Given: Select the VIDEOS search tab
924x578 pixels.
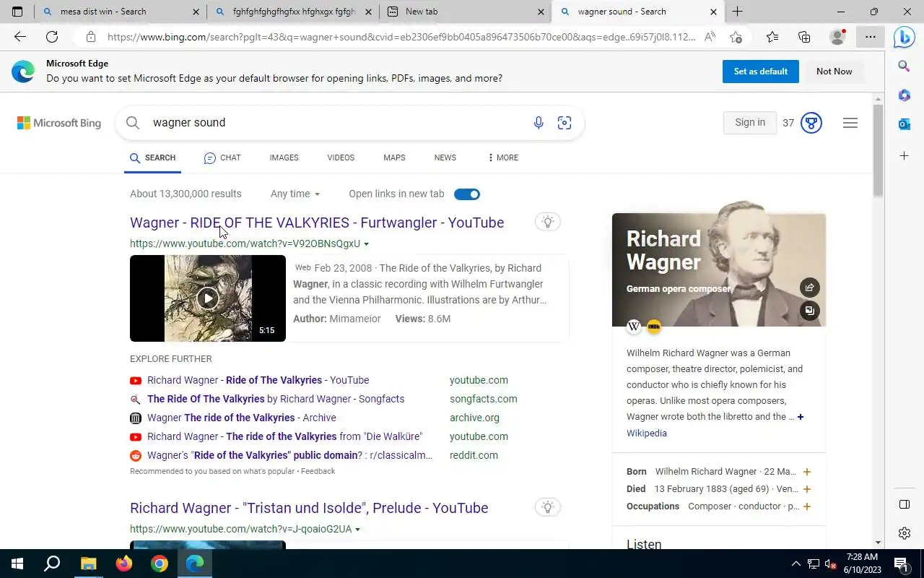Looking at the screenshot, I should point(341,158).
